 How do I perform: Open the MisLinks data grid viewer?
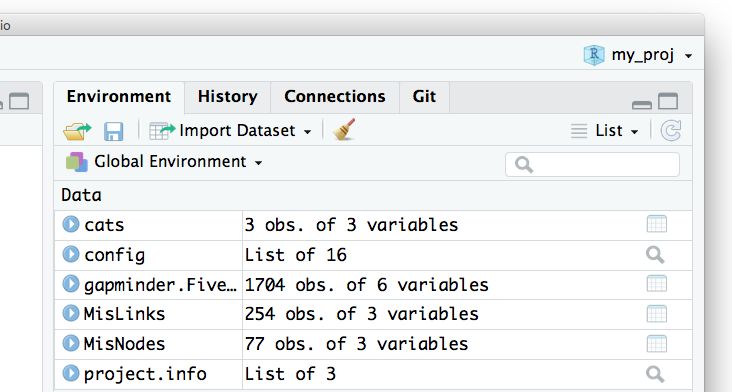(x=656, y=314)
